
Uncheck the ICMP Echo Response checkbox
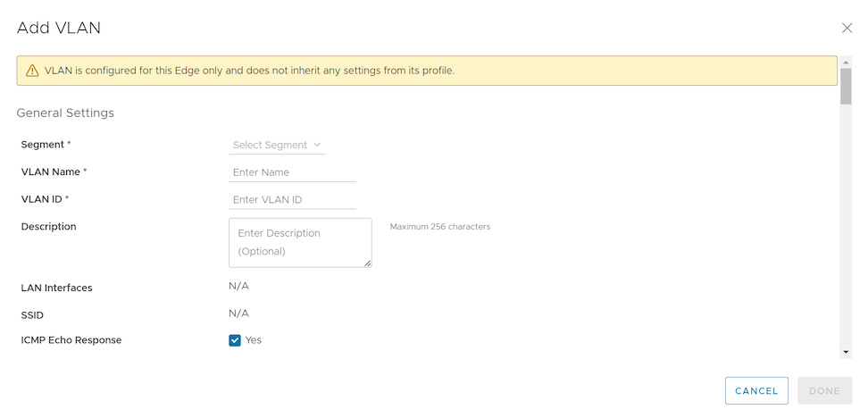tap(235, 340)
